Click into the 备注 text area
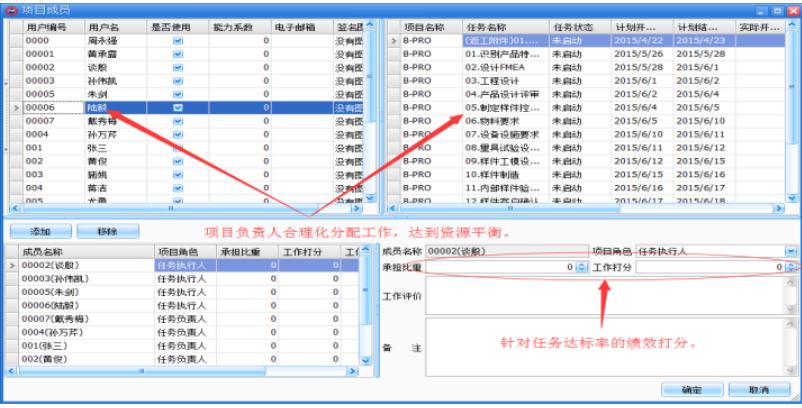This screenshot has height=408, width=802. point(606,347)
